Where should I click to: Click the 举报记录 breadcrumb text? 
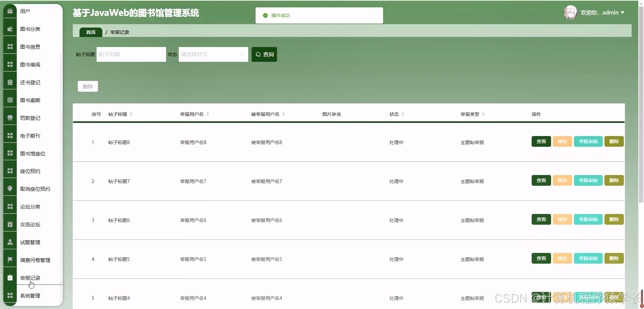[x=120, y=32]
